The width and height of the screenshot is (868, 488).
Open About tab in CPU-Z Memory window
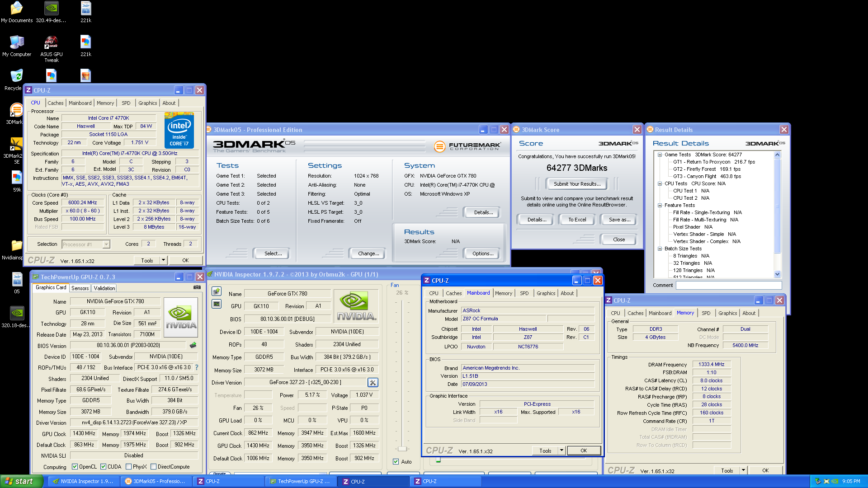tap(749, 313)
